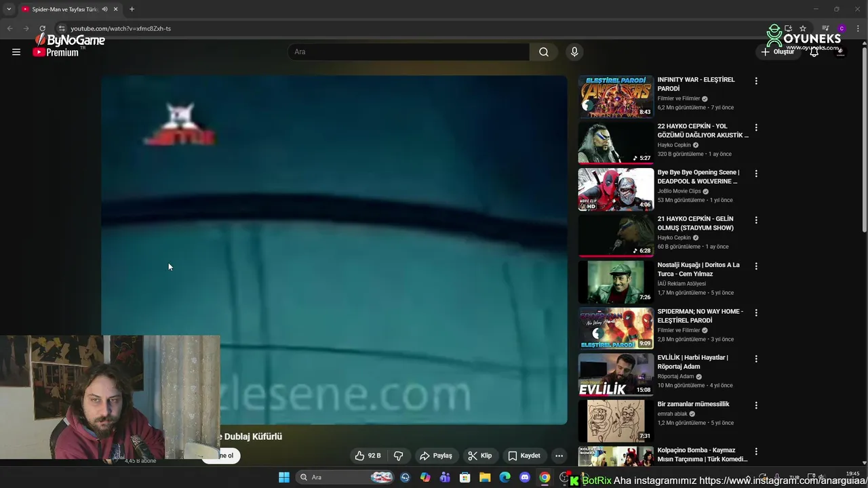This screenshot has width=868, height=488.
Task: Like the video with 92 B thumbs up
Action: coord(368,455)
